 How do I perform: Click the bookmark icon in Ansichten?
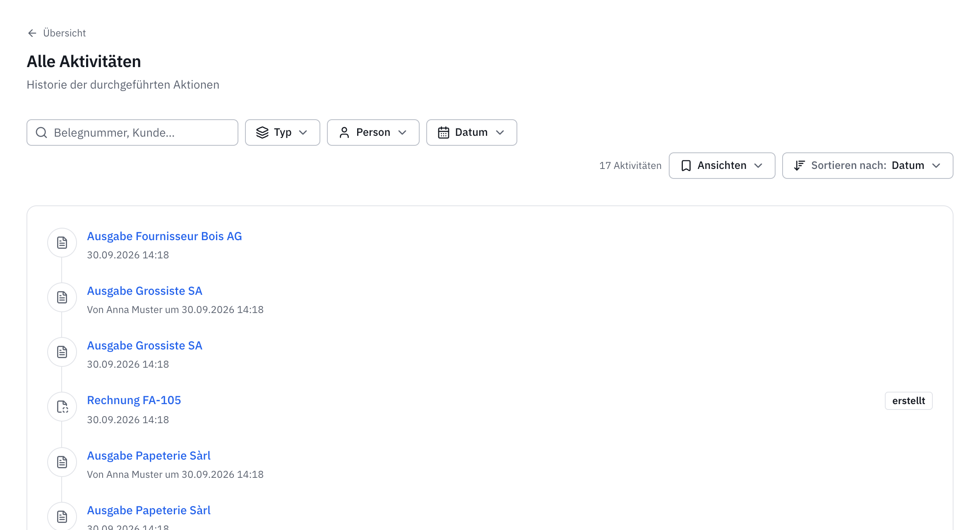tap(686, 166)
